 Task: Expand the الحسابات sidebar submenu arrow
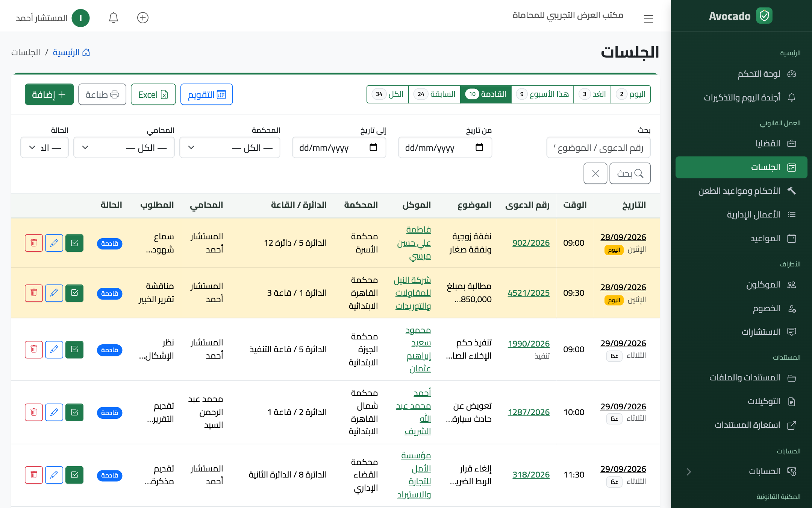pos(689,472)
